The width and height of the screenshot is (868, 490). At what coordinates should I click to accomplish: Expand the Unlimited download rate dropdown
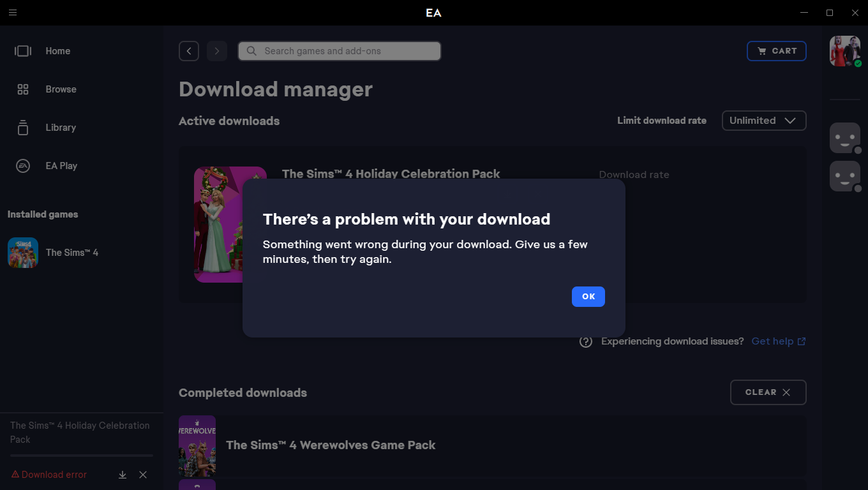(x=763, y=121)
